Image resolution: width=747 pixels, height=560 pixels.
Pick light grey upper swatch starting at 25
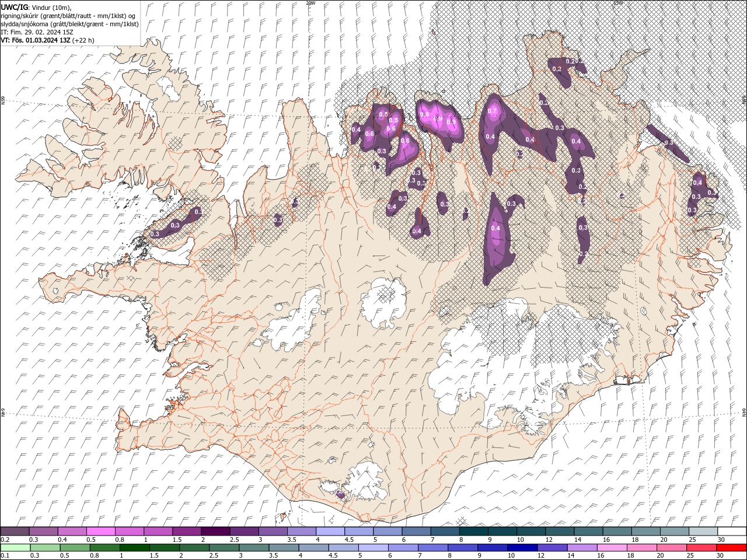[x=703, y=531]
